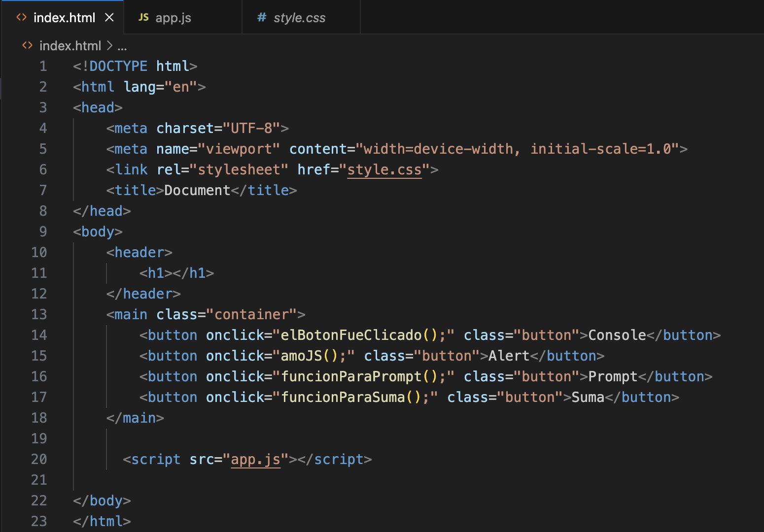The image size is (764, 532).
Task: Click funcionParaSuma function name
Action: (343, 398)
